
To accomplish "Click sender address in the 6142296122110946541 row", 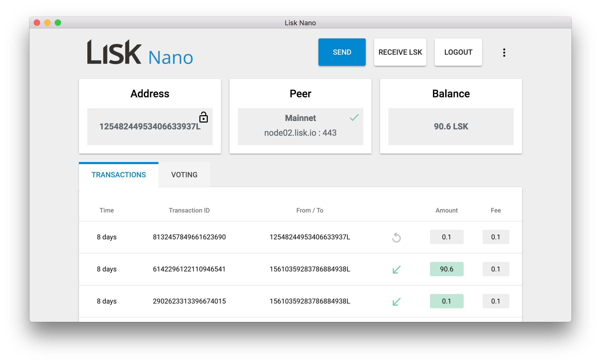I will point(310,269).
